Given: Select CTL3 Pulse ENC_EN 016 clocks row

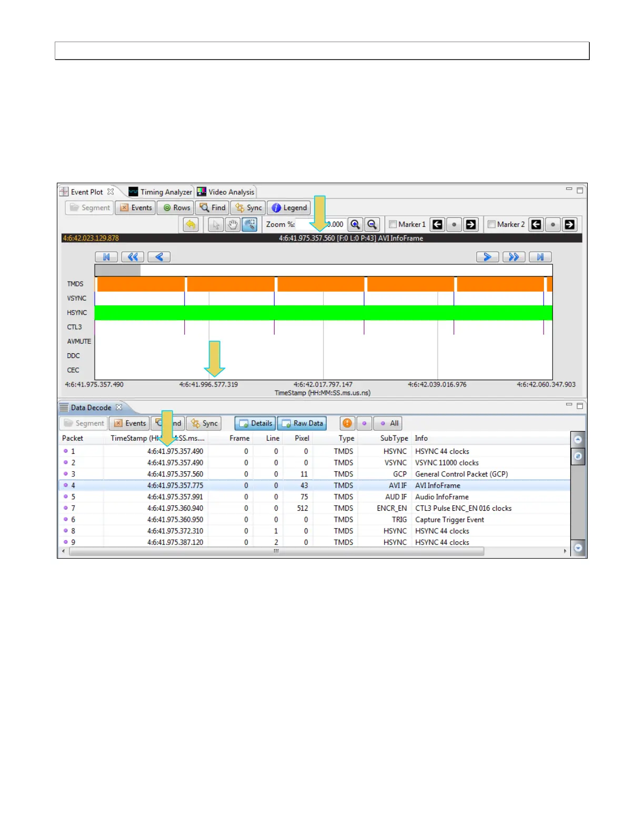Looking at the screenshot, I should point(315,508).
